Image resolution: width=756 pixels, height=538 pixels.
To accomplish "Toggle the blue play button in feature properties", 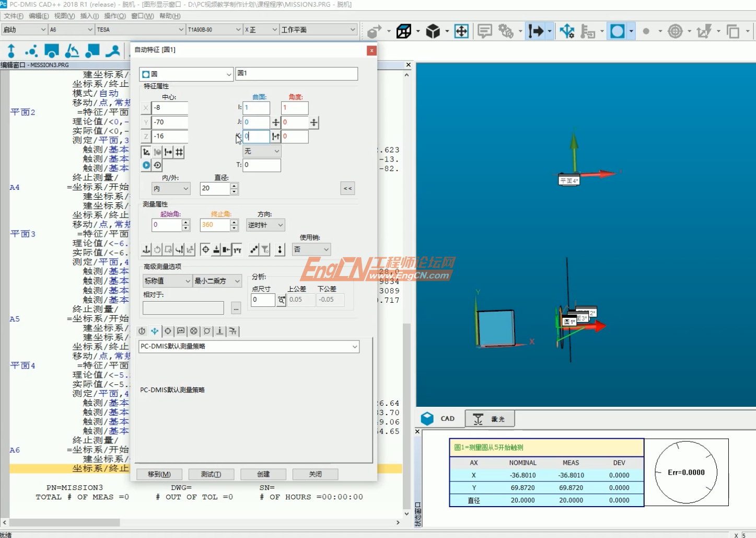I will pos(146,165).
